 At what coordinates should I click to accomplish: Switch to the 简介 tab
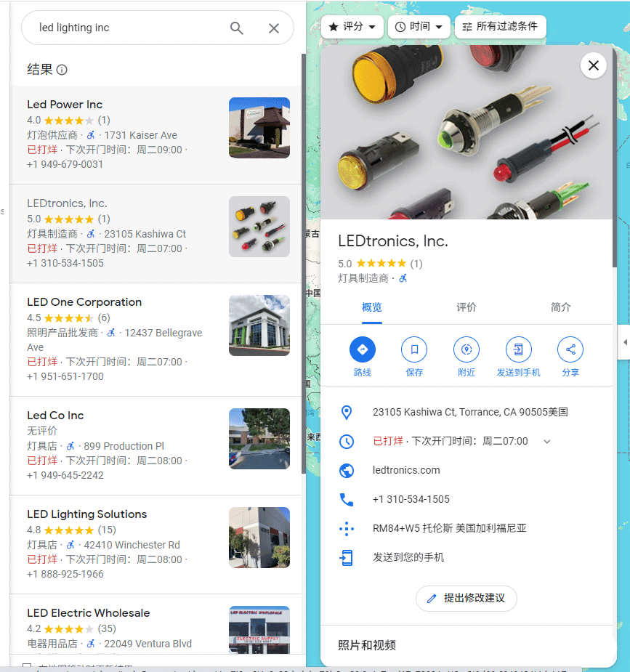click(x=560, y=307)
